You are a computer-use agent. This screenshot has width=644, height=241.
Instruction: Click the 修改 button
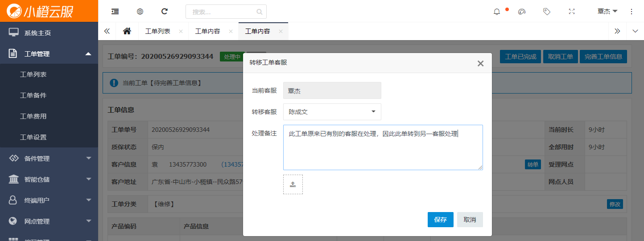point(615,204)
